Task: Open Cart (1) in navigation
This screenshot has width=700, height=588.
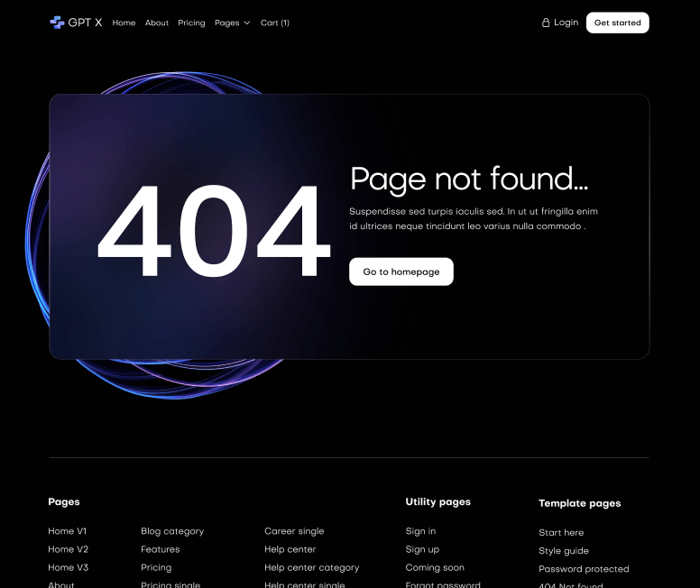Action: 275,23
